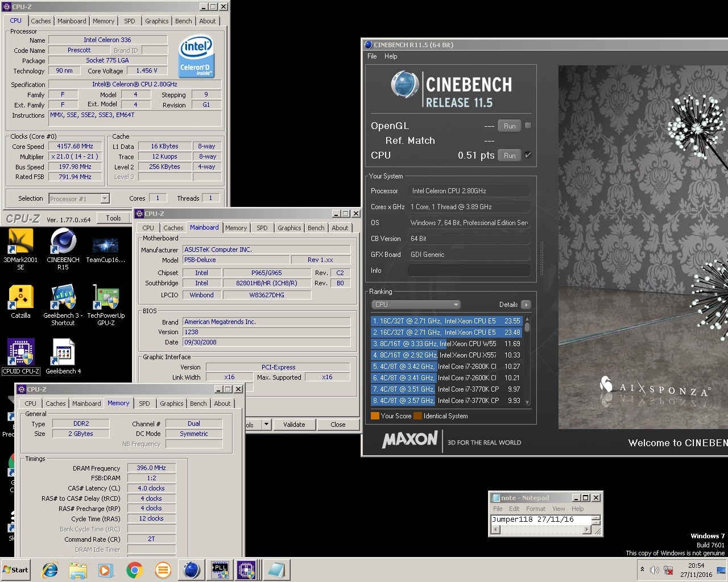Select Geekbench 3 Shortcut desktop icon
This screenshot has height=582, width=728.
63,305
